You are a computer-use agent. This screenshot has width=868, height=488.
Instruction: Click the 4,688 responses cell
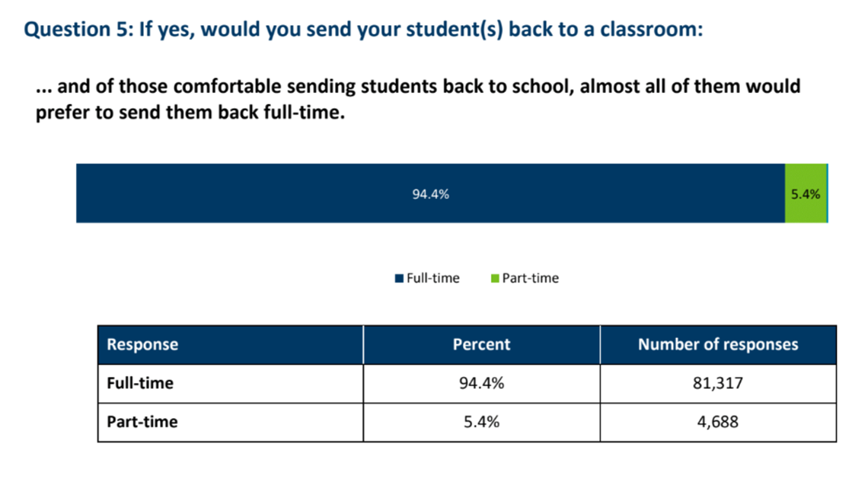coord(718,423)
